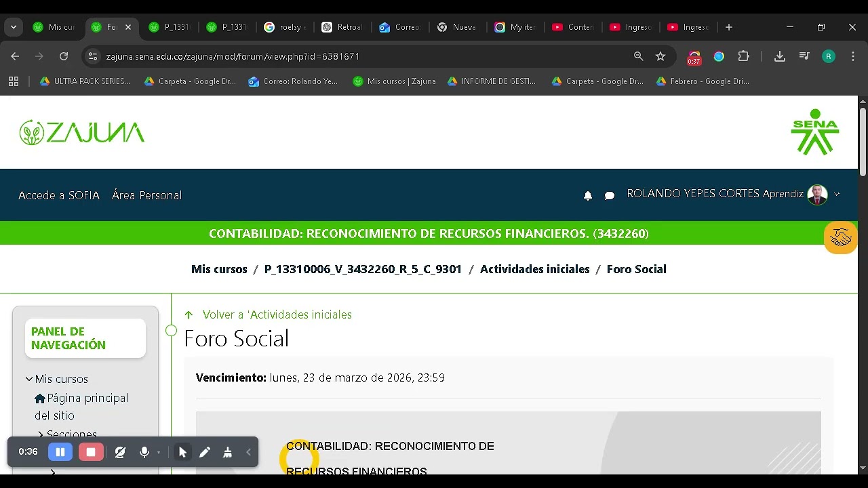Open the Accede a SOFIA link

59,195
